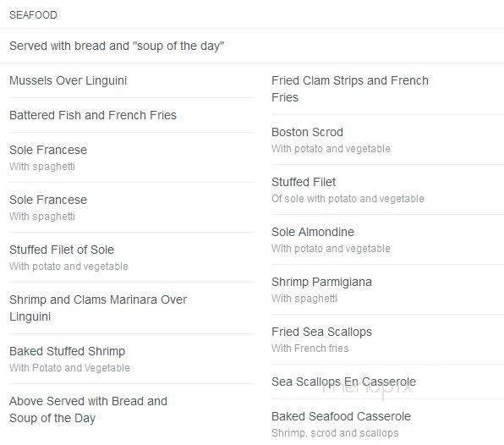Open Baked Stuffed Shrimp menu item

[x=67, y=351]
